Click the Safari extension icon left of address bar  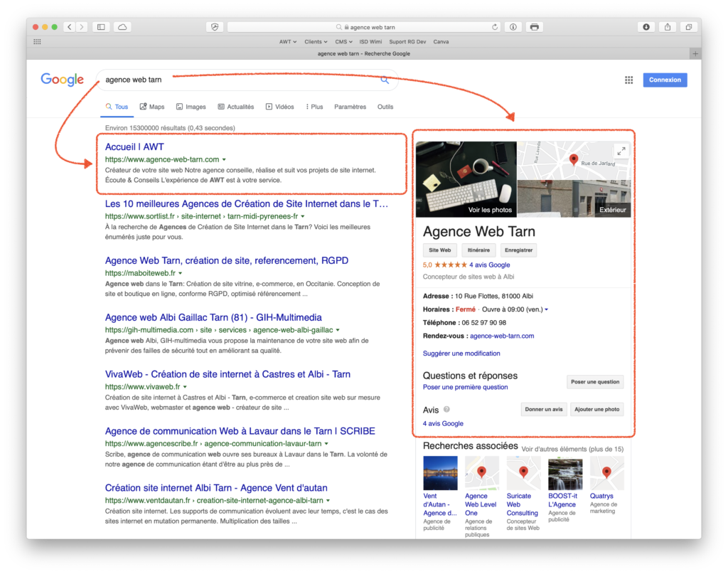pyautogui.click(x=215, y=26)
